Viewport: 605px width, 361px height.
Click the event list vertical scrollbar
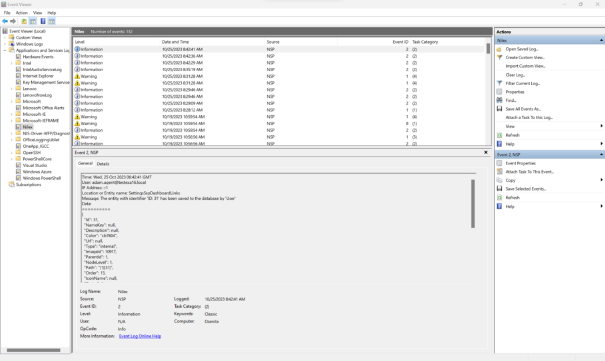(488, 93)
